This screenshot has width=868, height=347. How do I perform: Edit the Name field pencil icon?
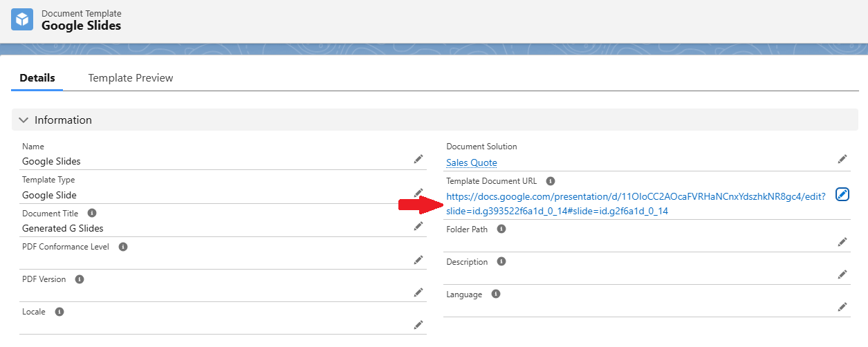coord(418,159)
